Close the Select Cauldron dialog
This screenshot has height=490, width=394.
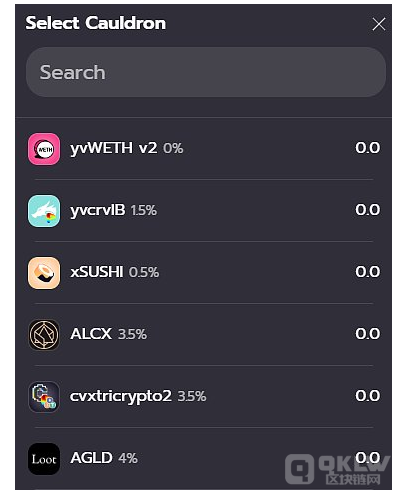coord(379,24)
